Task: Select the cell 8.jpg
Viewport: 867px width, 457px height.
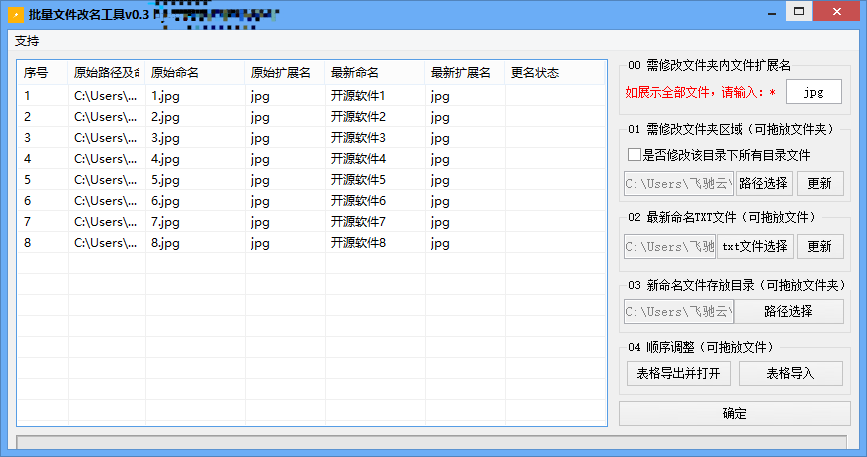Action: 195,243
